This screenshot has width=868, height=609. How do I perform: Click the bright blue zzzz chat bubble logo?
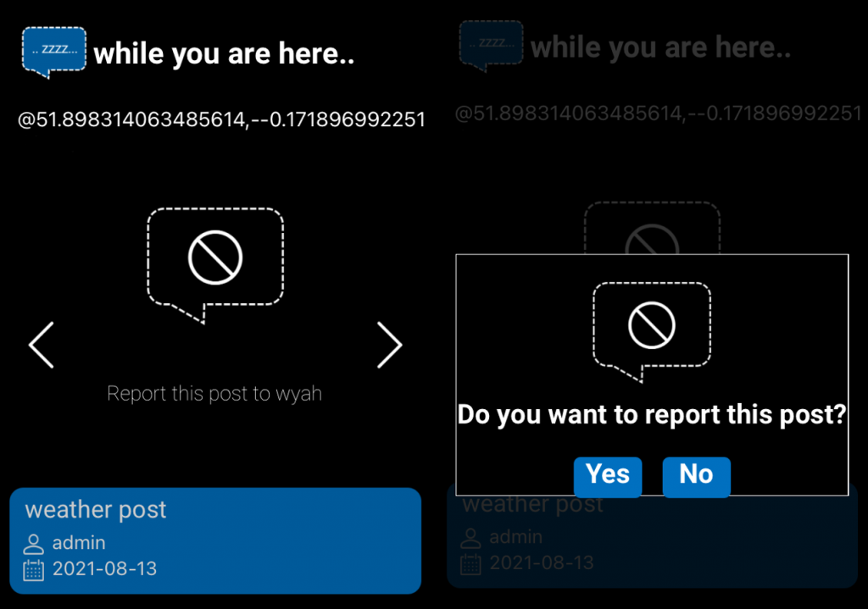[x=53, y=51]
